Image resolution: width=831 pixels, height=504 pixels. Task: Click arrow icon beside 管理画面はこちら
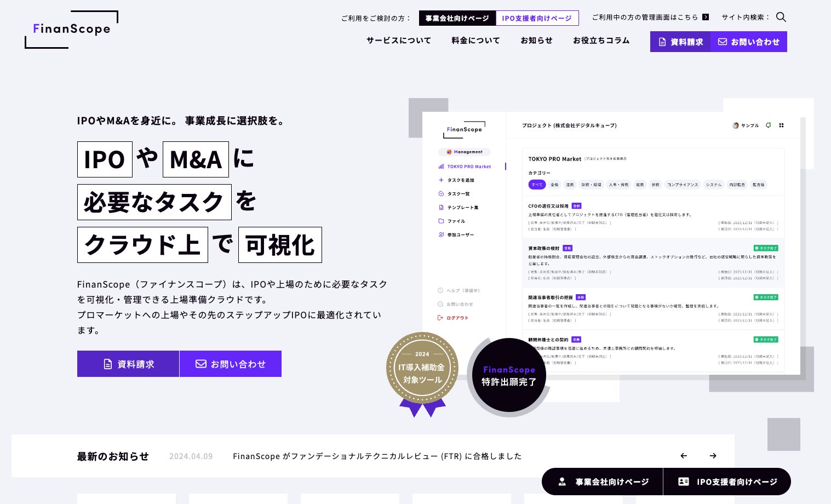pos(706,18)
